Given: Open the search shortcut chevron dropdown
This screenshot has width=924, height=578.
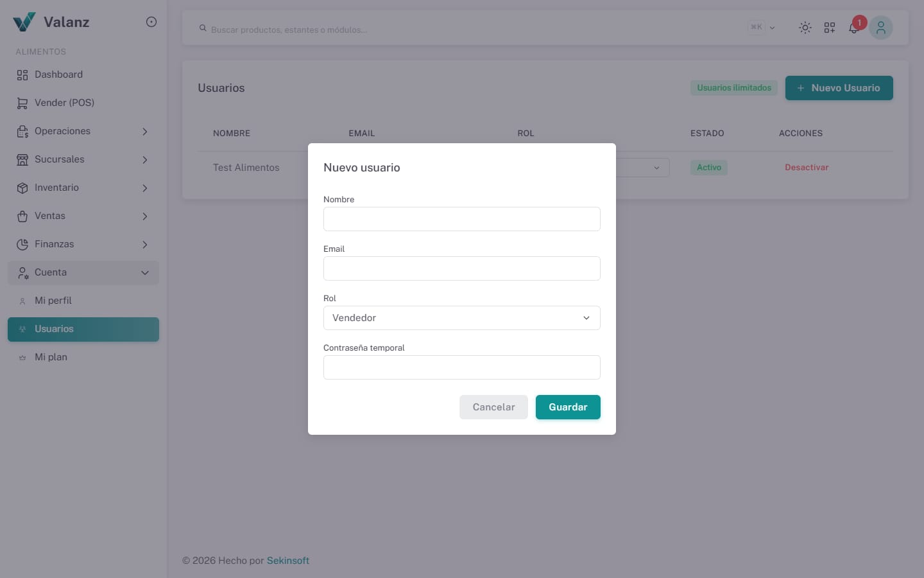Looking at the screenshot, I should pyautogui.click(x=772, y=28).
